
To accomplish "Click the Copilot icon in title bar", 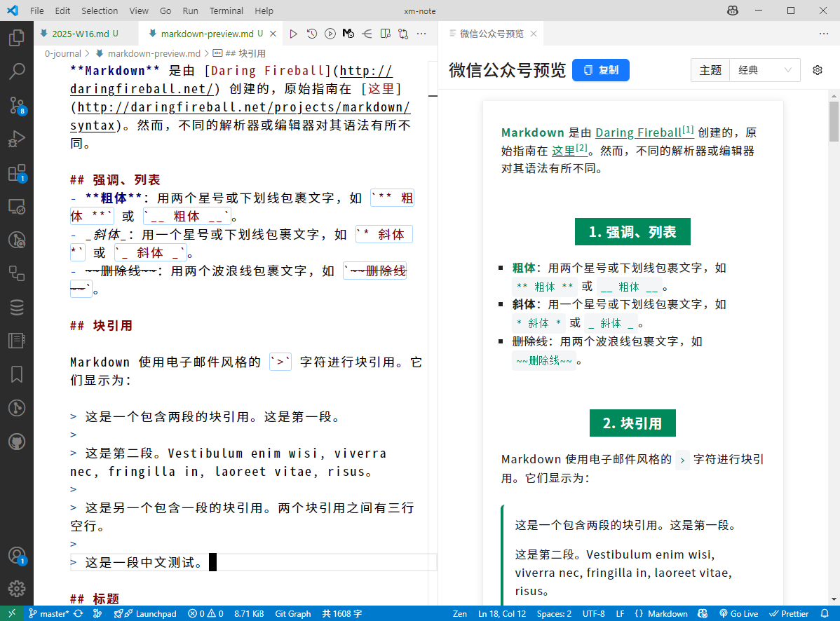I will point(732,11).
